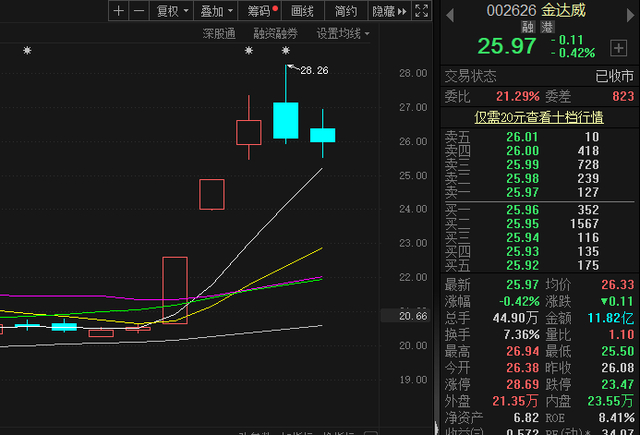Click ROE value 8.41%
Screen dimensions: 640x435
[616, 418]
